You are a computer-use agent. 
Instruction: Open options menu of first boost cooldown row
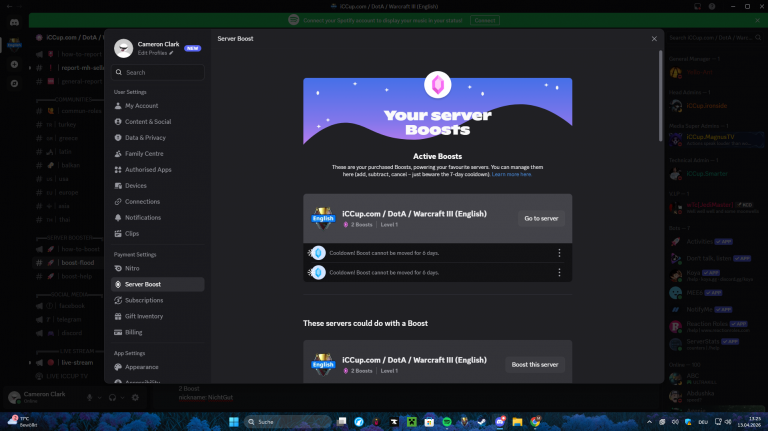[x=559, y=253]
